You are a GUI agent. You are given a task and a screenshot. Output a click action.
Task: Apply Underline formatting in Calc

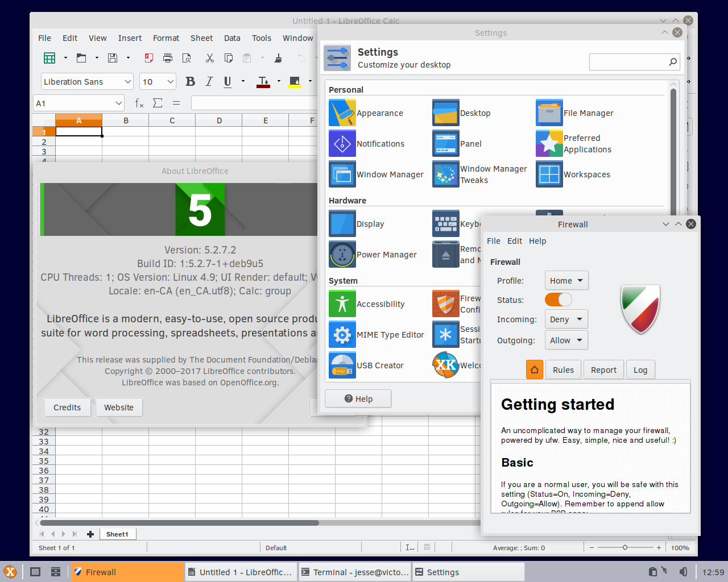(227, 82)
